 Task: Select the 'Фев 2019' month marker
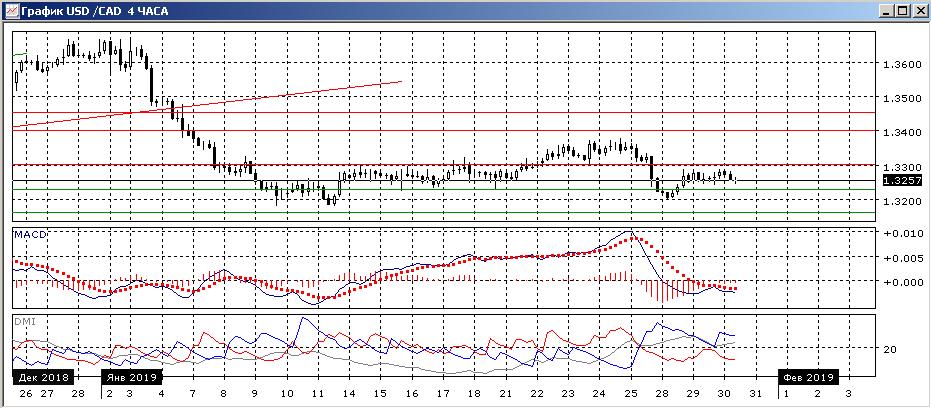click(809, 377)
